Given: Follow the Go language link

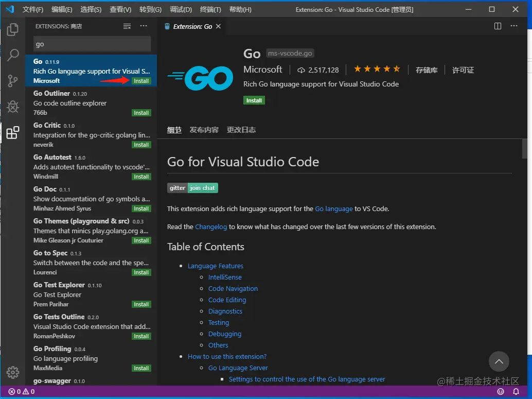Looking at the screenshot, I should click(334, 209).
